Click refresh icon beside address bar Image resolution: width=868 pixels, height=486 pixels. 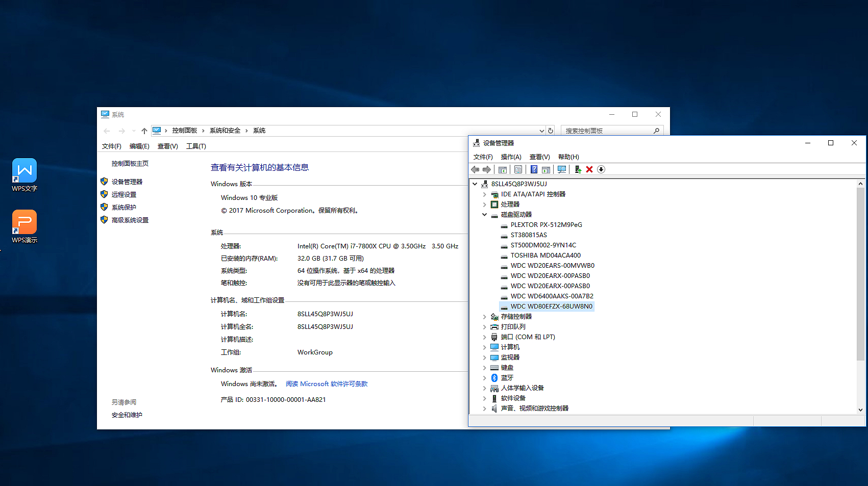click(x=551, y=131)
